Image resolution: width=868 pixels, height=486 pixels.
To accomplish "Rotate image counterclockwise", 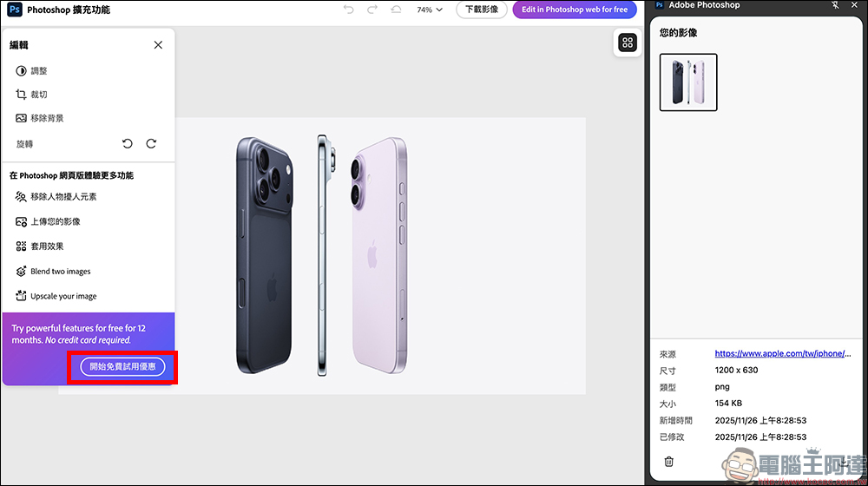I will click(128, 144).
